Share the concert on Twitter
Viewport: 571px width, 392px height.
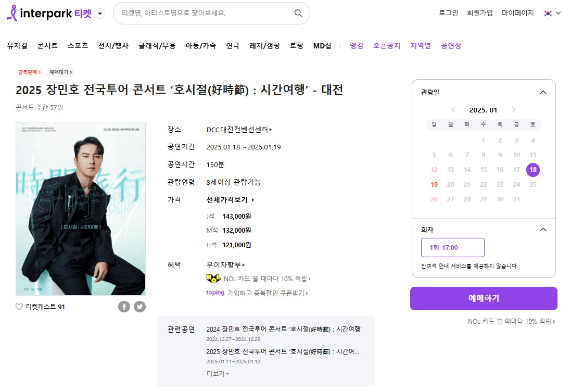[139, 307]
